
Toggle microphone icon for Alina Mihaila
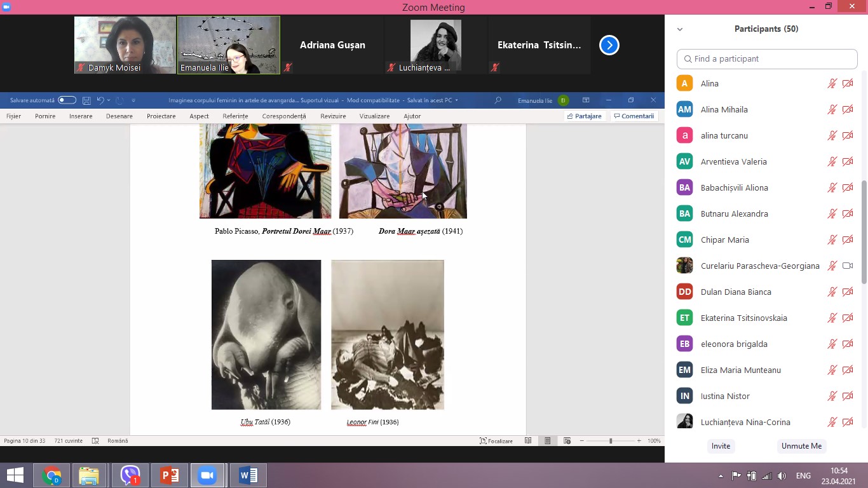click(x=832, y=109)
